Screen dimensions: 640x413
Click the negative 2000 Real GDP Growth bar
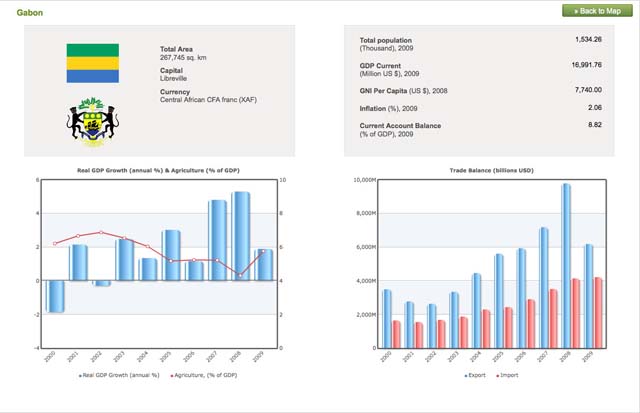(x=54, y=296)
